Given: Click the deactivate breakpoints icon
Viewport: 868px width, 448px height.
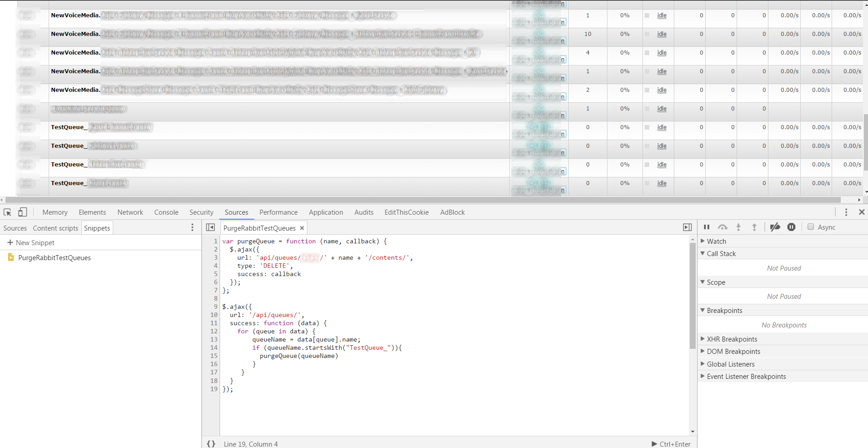Looking at the screenshot, I should 775,227.
